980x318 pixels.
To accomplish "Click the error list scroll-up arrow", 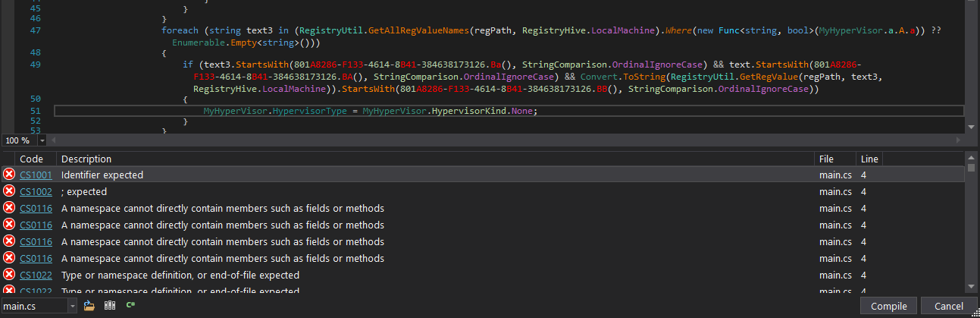I will click(972, 157).
